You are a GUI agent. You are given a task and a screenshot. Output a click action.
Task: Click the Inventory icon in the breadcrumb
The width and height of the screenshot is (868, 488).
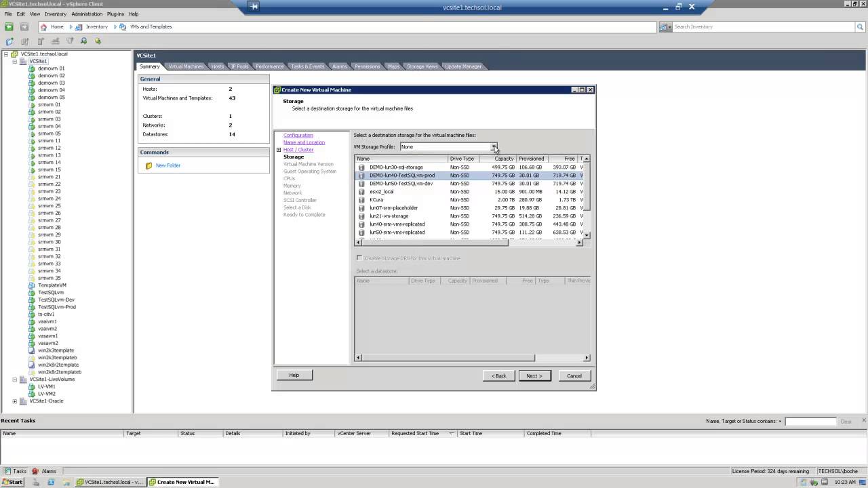pos(79,27)
